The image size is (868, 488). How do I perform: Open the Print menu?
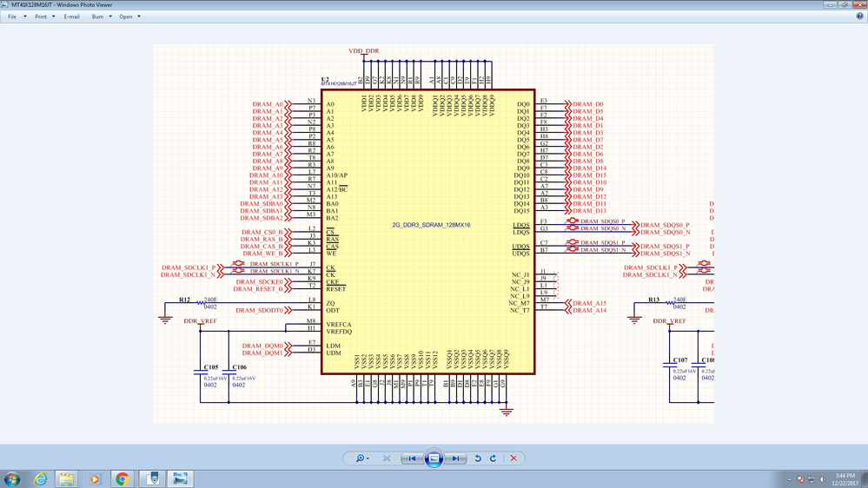point(41,16)
